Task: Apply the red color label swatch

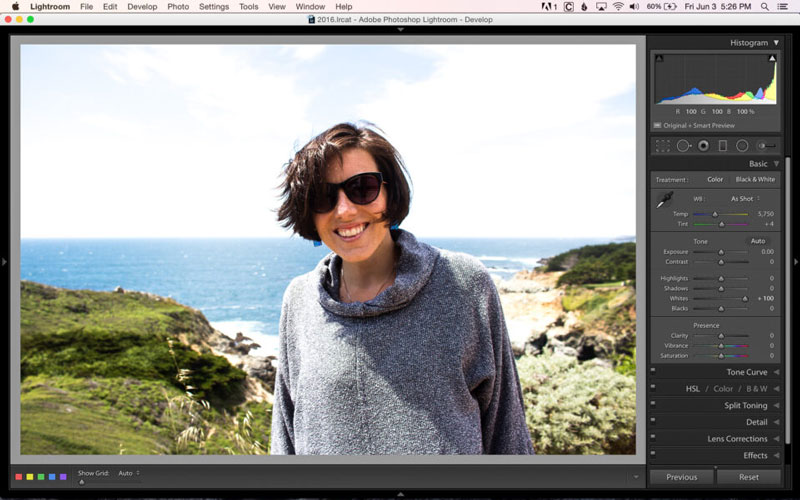Action: 19,477
